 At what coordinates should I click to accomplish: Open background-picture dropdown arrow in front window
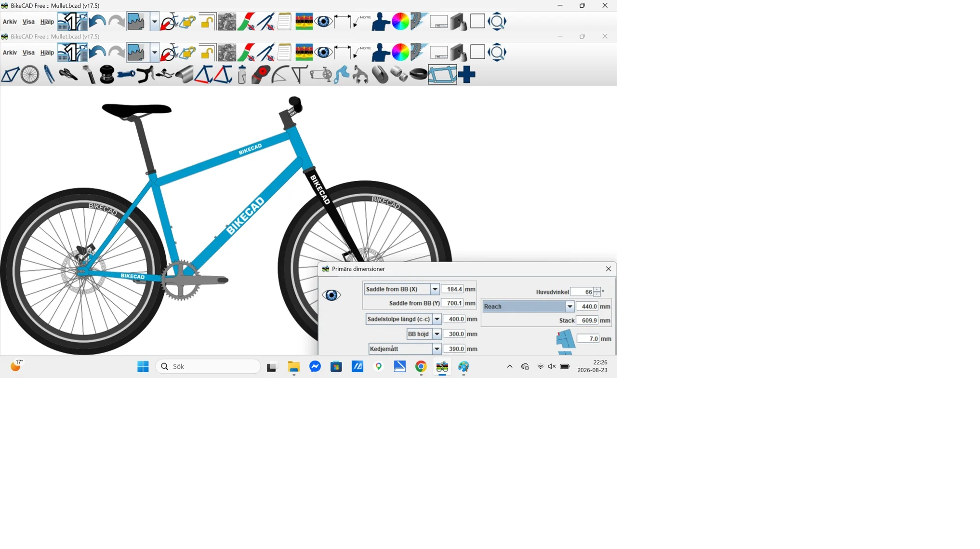coord(154,53)
